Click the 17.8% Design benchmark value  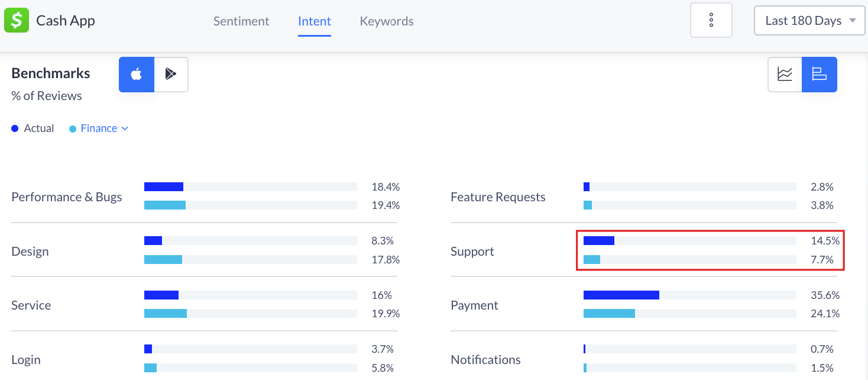click(x=386, y=259)
